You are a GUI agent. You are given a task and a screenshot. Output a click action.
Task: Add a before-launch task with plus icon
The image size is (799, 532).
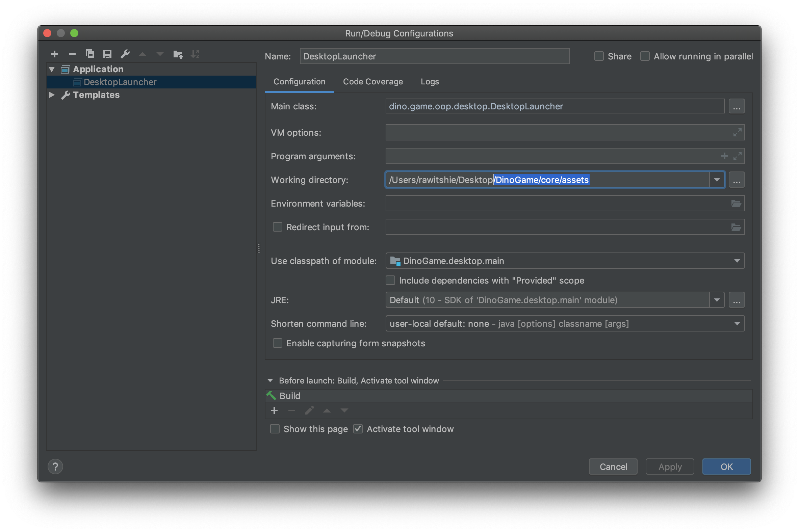(274, 410)
